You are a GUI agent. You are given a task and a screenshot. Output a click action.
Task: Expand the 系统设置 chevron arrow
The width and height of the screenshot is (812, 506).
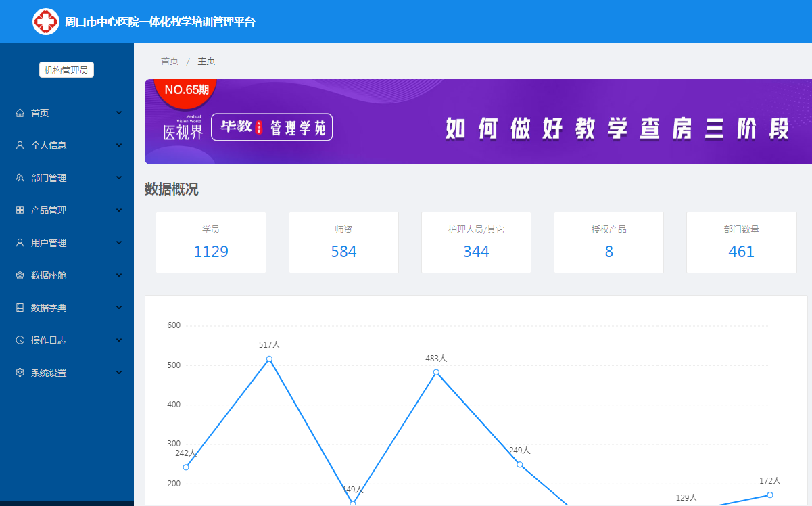coord(119,373)
